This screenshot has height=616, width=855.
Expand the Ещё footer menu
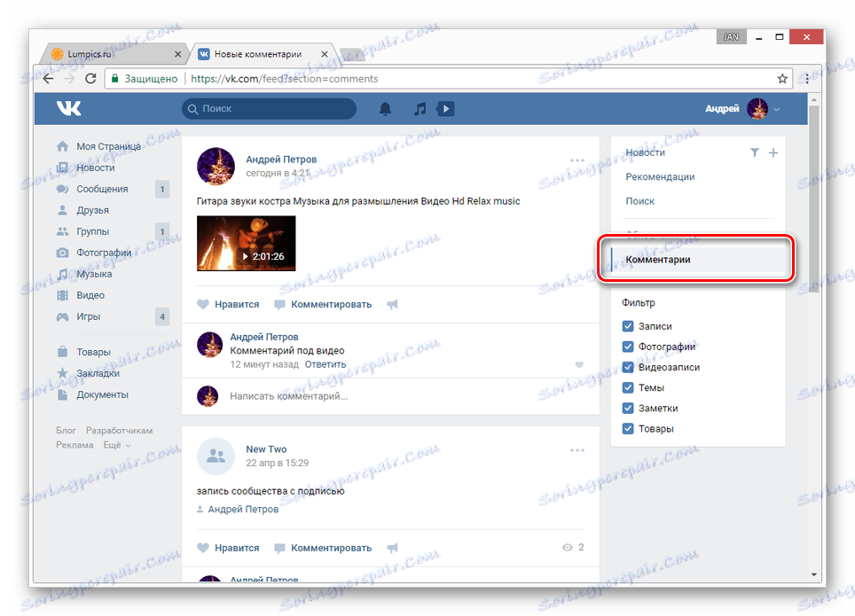point(117,445)
